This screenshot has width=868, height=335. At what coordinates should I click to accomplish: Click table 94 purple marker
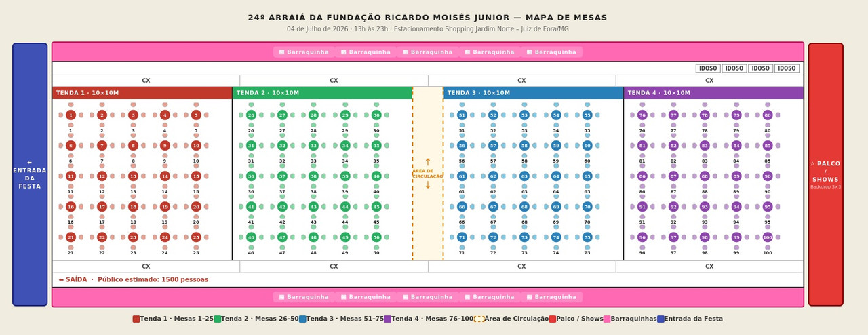point(736,207)
